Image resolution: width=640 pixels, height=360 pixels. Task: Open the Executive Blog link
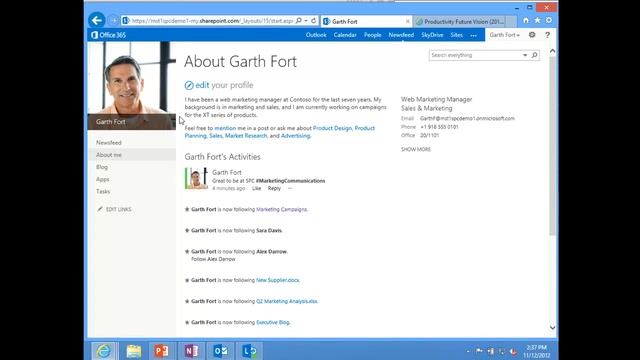272,322
